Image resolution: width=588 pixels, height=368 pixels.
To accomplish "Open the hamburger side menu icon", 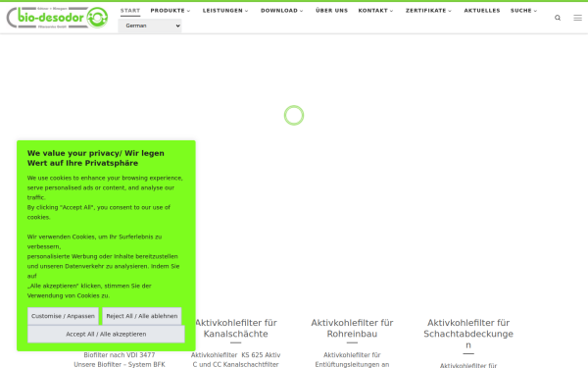I will [577, 18].
